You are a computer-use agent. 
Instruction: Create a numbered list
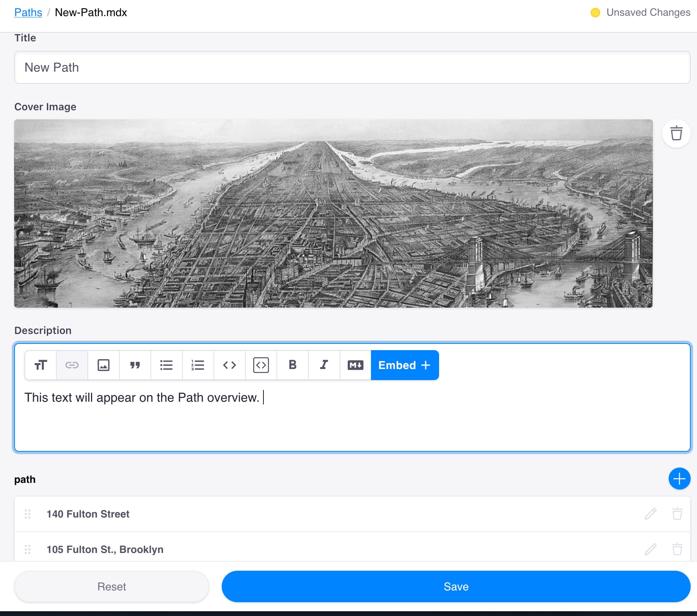pyautogui.click(x=198, y=365)
